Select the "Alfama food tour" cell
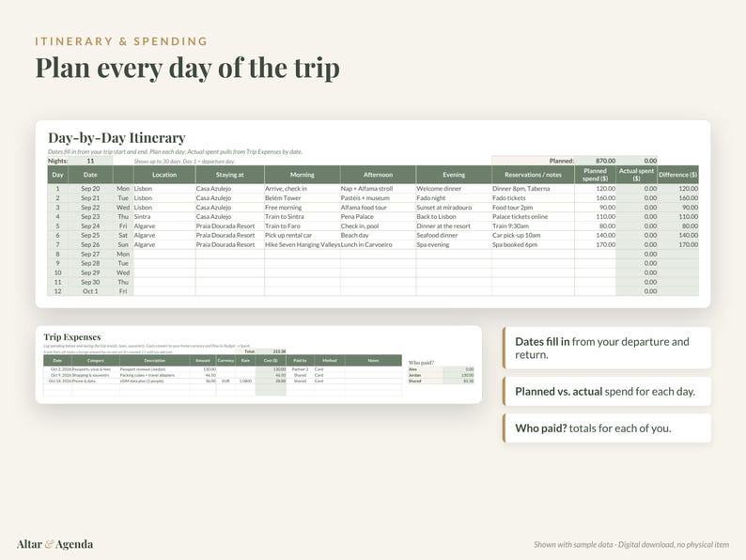 378,208
